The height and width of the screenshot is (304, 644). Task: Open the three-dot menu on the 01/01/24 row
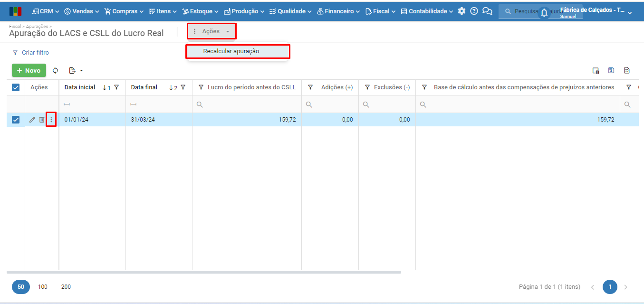[x=51, y=120]
